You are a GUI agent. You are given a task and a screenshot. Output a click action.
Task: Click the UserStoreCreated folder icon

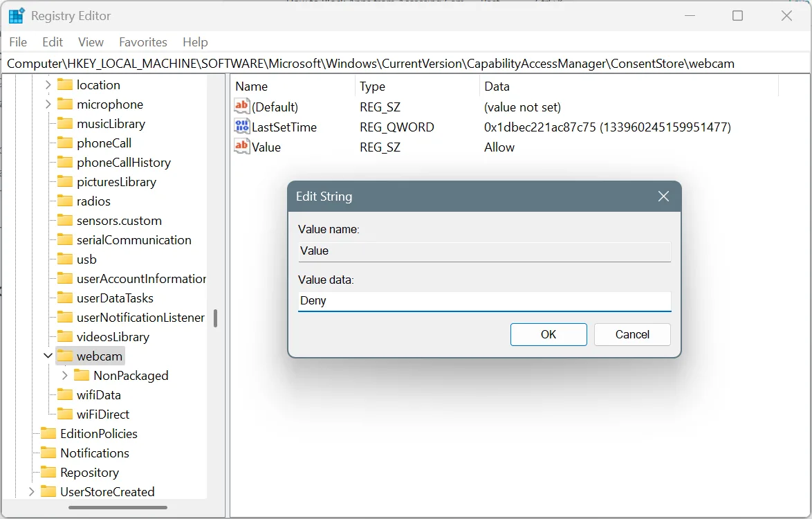click(x=48, y=491)
